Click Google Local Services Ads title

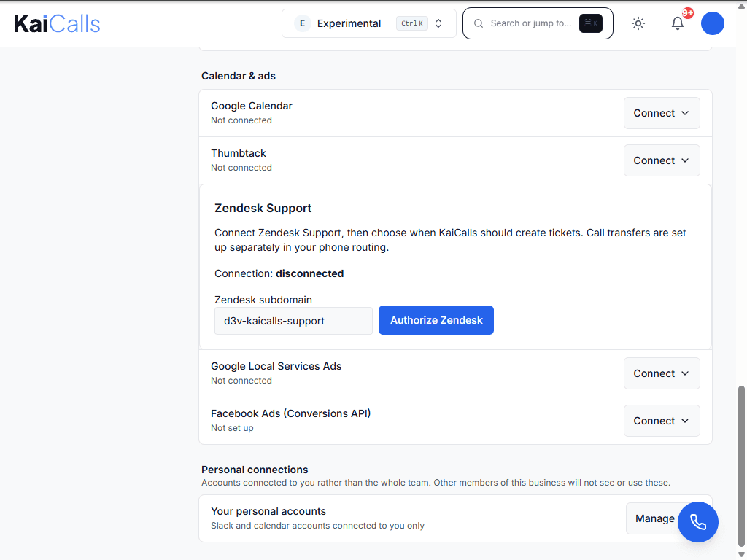point(276,366)
